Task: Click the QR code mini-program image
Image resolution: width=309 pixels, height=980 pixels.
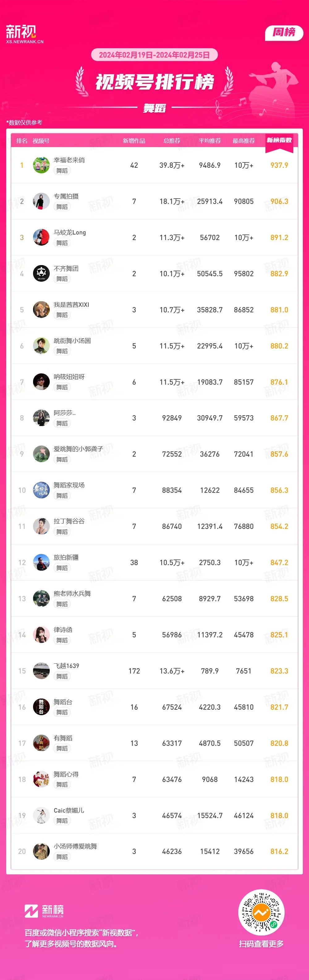Action: click(x=261, y=912)
